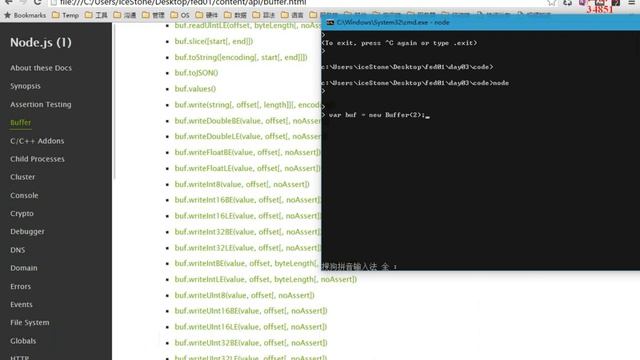
Task: Open Child Processes in the sidebar
Action: point(37,159)
